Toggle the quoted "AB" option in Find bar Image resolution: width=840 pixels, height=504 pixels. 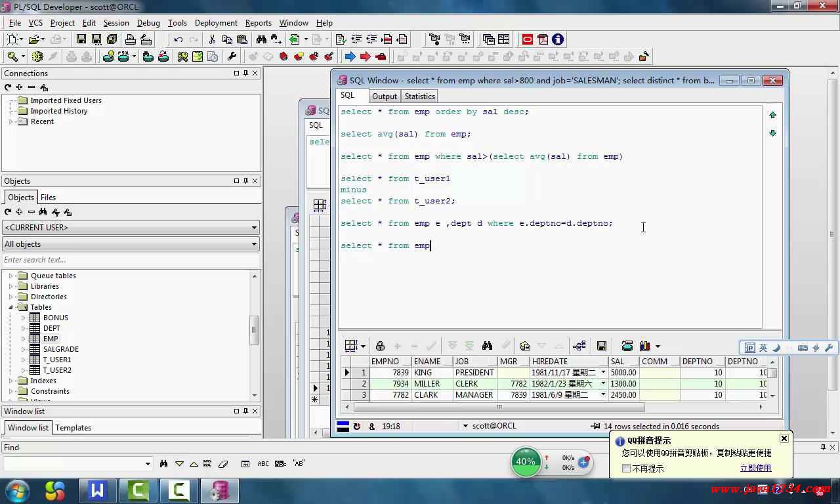click(x=299, y=463)
